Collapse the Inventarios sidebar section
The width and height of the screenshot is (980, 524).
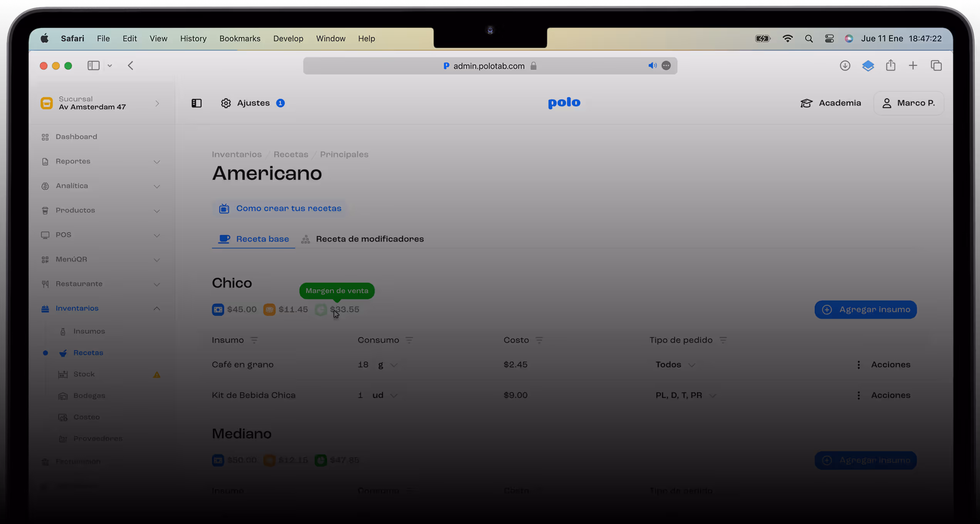[156, 309]
